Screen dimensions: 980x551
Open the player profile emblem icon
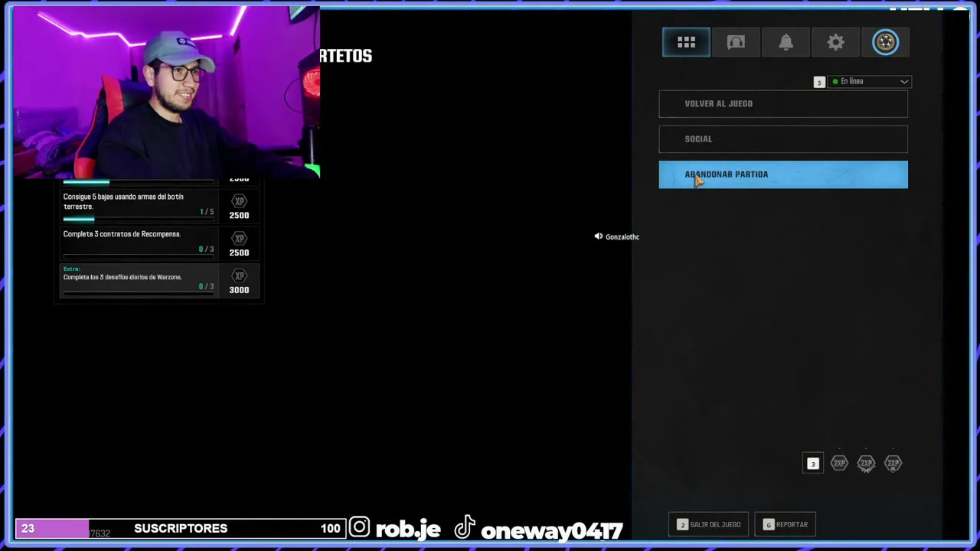coord(885,42)
